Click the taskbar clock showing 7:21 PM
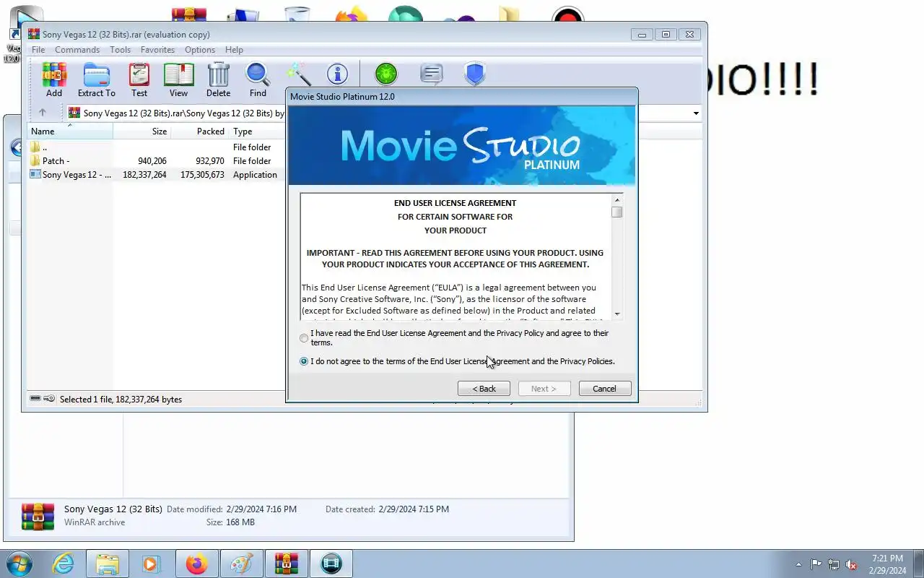 tap(887, 564)
